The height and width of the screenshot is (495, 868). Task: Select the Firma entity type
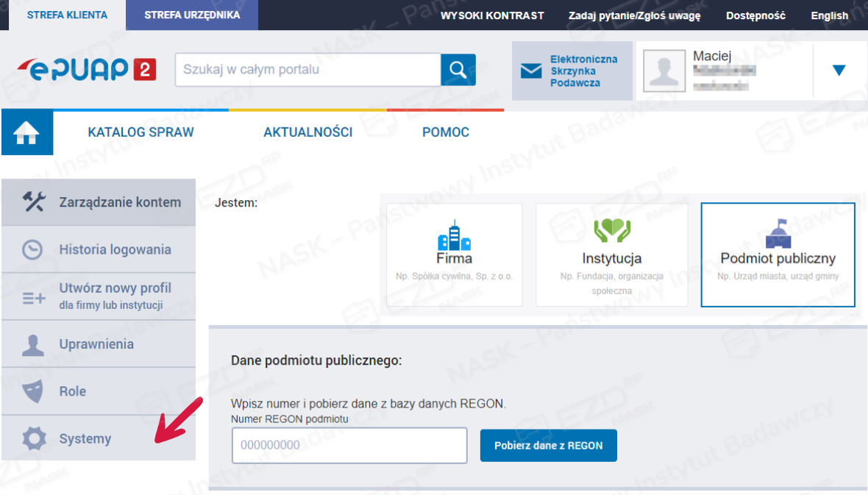(454, 254)
